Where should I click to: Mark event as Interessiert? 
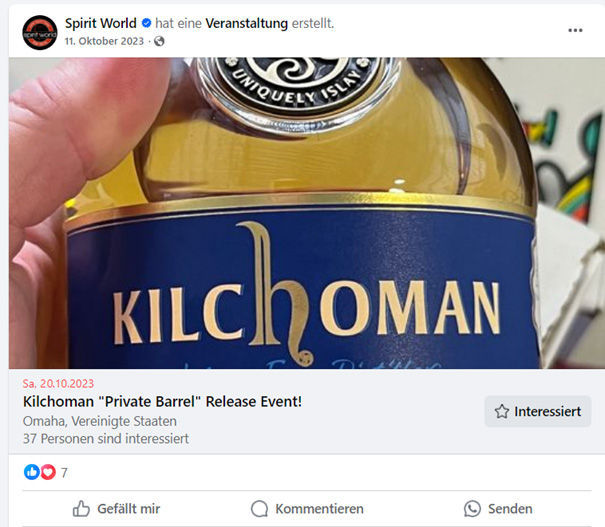click(x=538, y=412)
